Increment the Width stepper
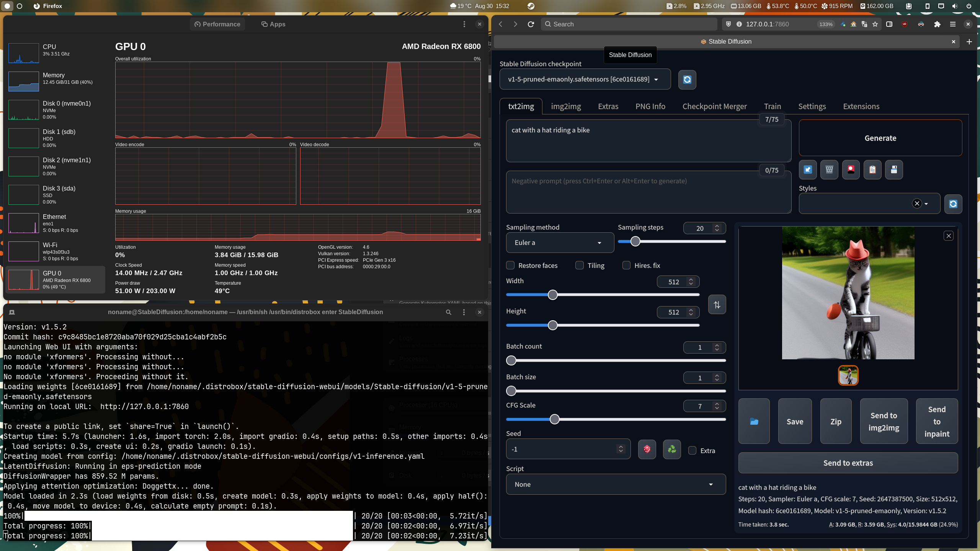This screenshot has width=980, height=551. (691, 280)
